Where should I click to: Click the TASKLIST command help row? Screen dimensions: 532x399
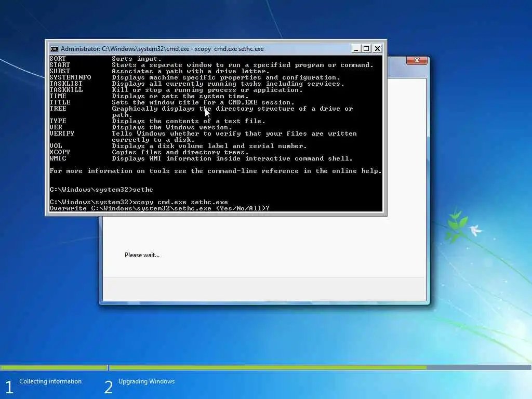tap(197, 84)
